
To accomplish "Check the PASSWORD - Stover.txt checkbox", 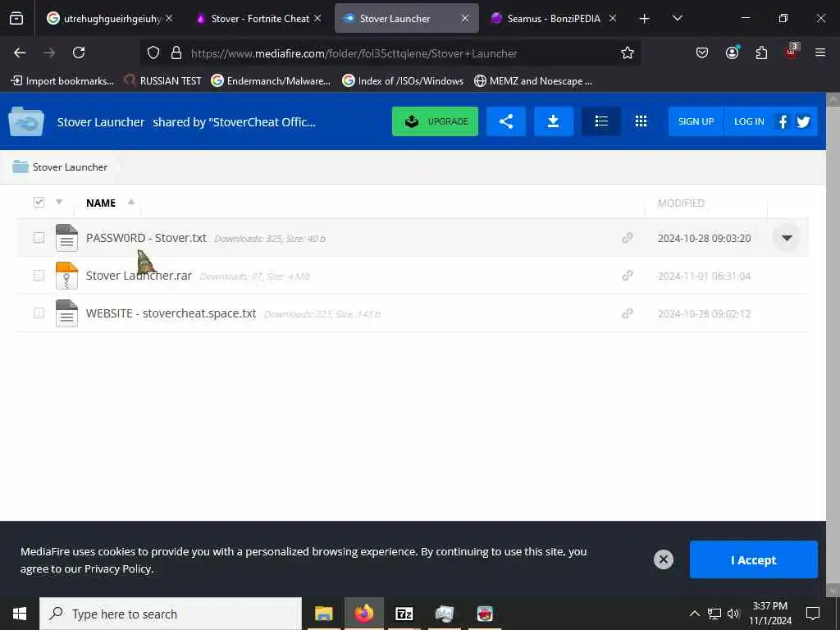I will click(39, 237).
